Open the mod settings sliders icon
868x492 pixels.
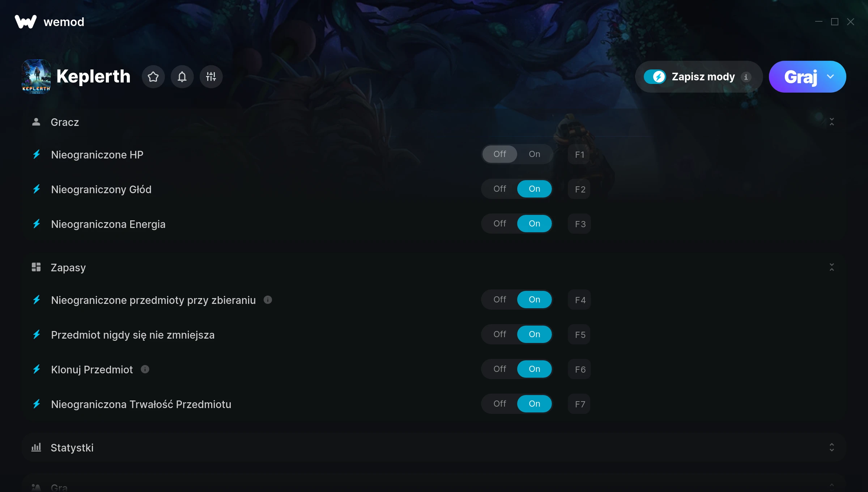211,77
